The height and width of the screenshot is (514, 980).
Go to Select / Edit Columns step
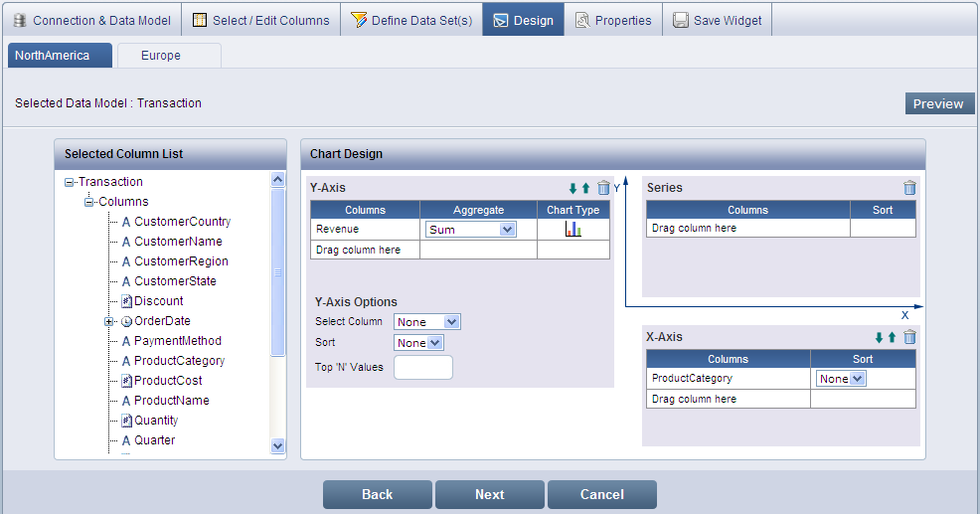pyautogui.click(x=260, y=20)
